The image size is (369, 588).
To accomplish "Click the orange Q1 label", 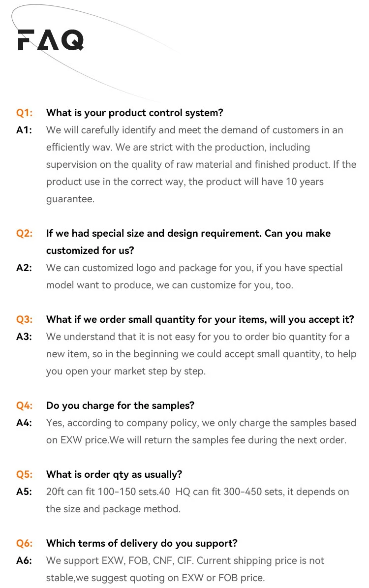I will (25, 113).
